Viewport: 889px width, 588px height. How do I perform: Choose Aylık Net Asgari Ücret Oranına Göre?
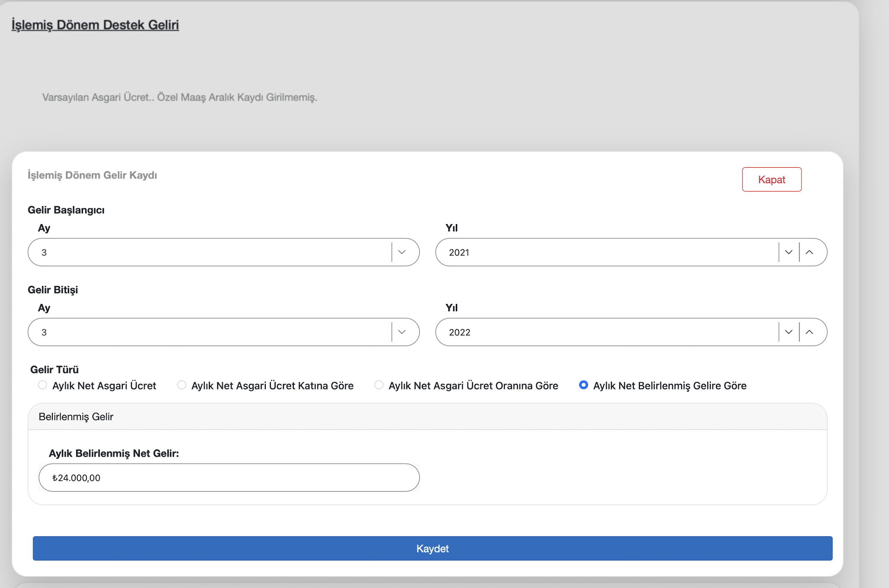coord(379,385)
